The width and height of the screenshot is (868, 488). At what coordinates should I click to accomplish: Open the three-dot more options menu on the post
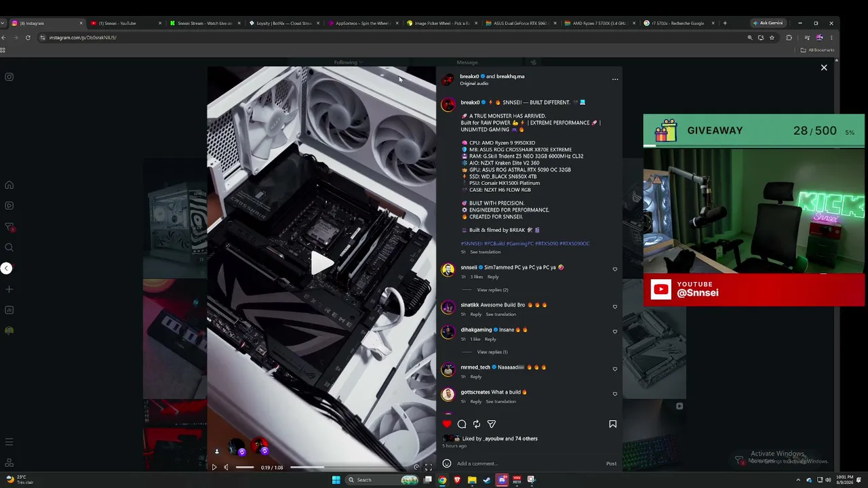615,79
